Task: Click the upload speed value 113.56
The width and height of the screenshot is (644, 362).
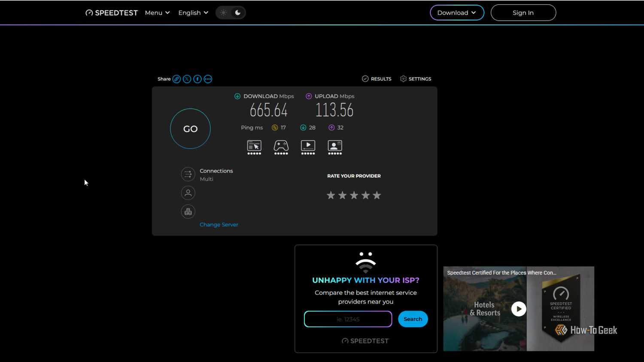Action: coord(334,110)
